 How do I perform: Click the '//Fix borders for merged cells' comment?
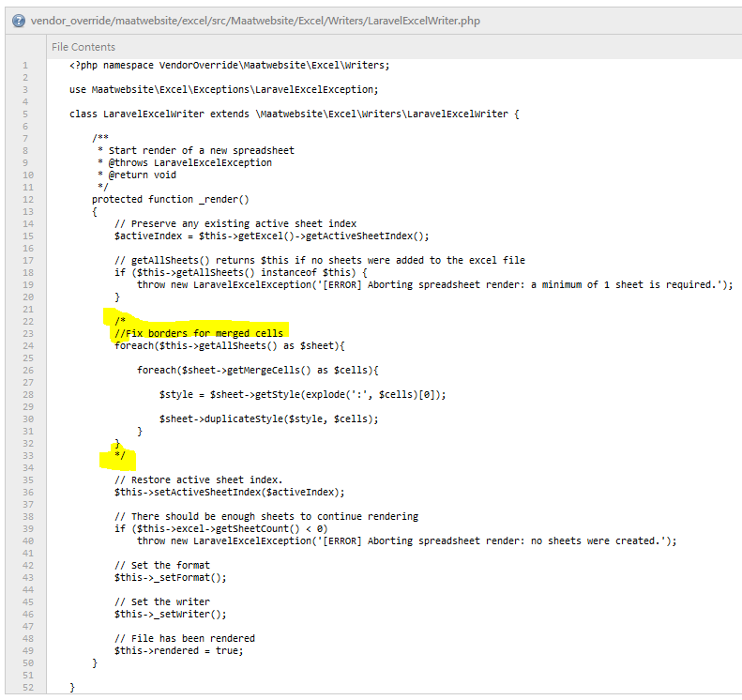point(199,334)
